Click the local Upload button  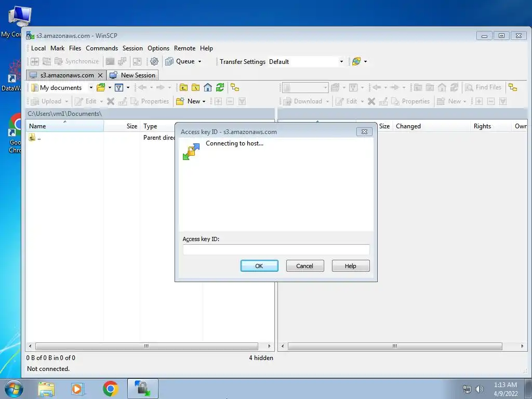[x=46, y=101]
